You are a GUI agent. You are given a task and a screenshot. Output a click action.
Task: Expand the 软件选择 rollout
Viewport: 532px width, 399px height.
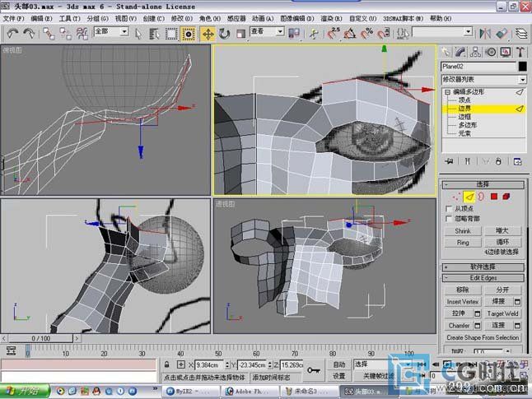[x=483, y=267]
